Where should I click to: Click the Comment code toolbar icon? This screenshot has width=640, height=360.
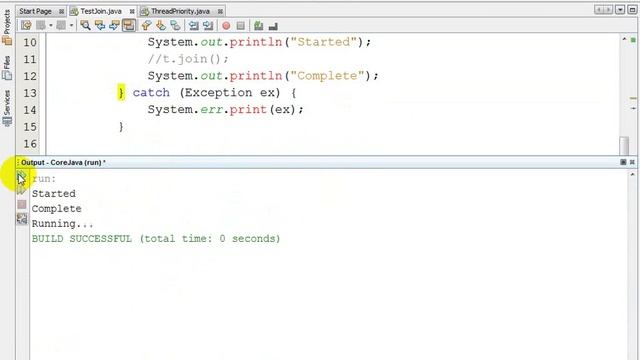coord(258,26)
